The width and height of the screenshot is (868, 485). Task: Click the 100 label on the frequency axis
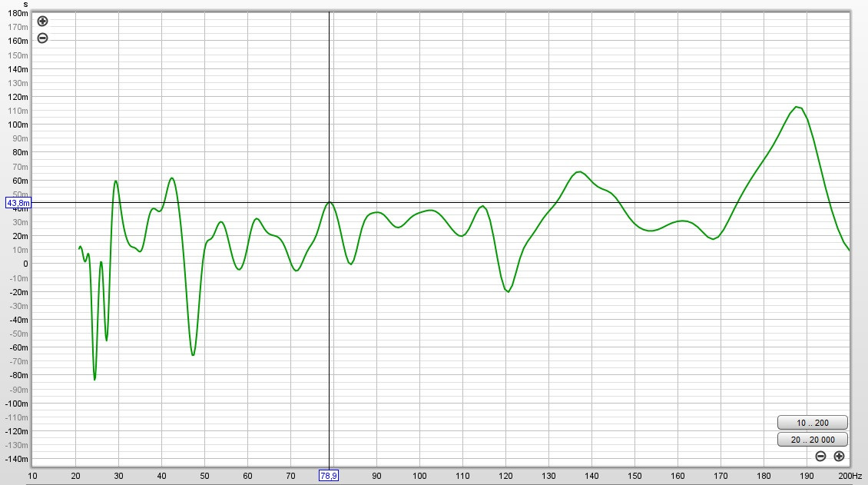point(419,477)
